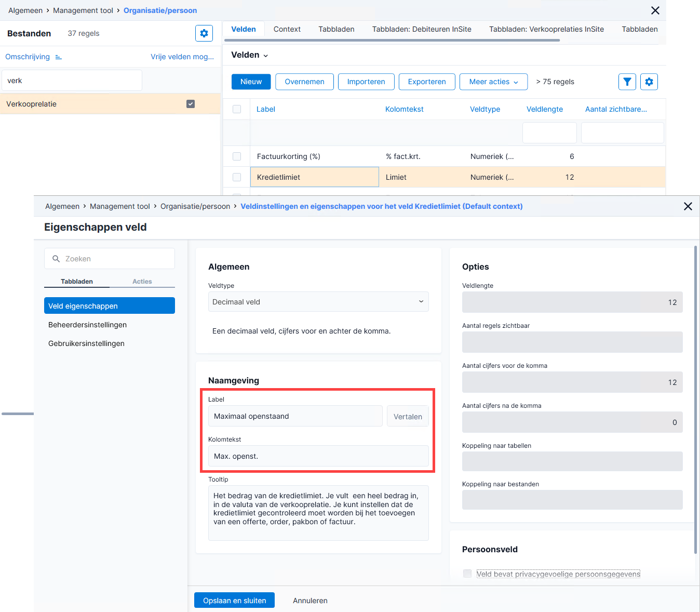Open the Bestanden panel gear settings
The image size is (700, 612).
[x=204, y=33]
